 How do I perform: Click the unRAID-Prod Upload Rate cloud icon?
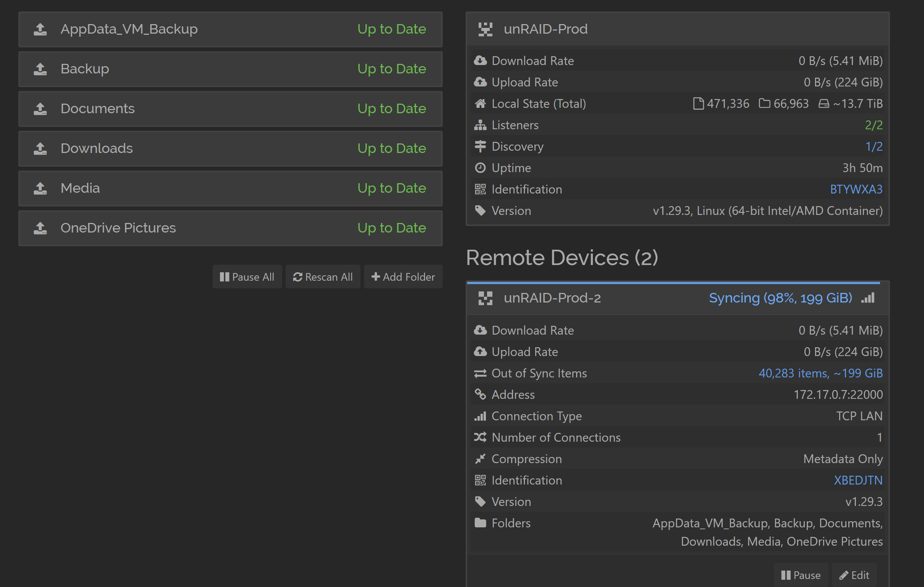(481, 82)
